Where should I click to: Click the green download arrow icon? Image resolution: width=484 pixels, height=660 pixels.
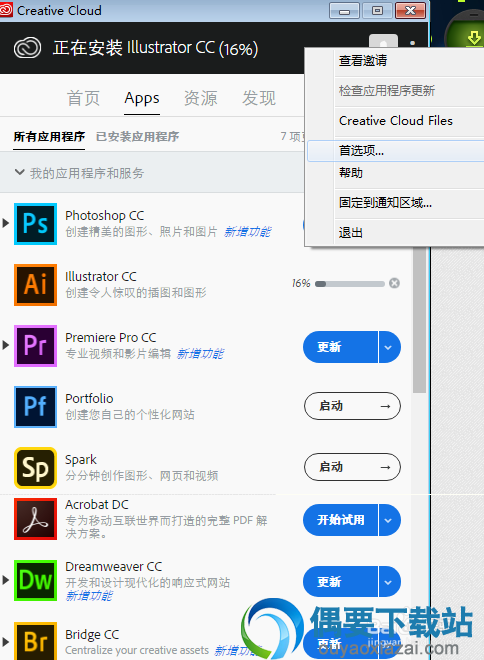point(474,38)
